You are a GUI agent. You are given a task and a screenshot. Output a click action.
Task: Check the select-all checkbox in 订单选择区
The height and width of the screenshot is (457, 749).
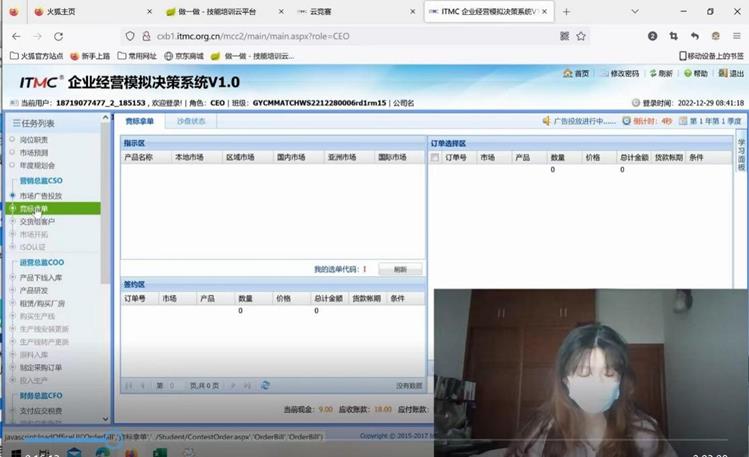tap(435, 158)
